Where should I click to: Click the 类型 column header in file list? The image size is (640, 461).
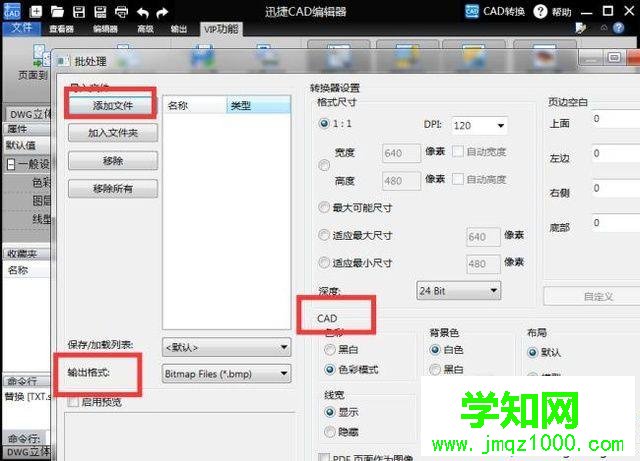(x=258, y=105)
